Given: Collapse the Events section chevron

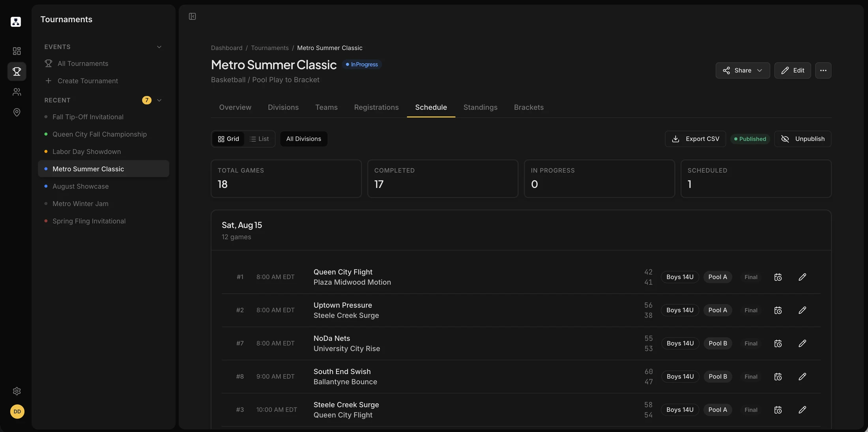Looking at the screenshot, I should pos(159,47).
